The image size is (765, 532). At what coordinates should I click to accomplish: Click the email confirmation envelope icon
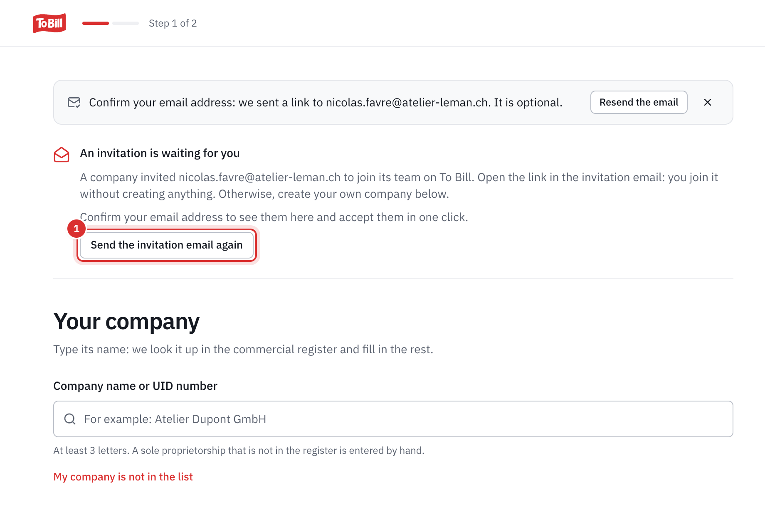coord(74,102)
